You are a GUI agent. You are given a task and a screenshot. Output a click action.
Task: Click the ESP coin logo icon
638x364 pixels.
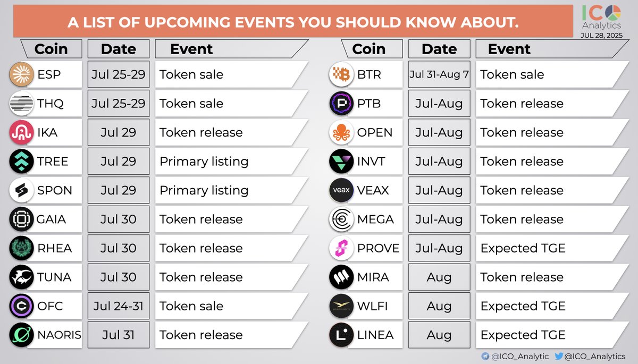[22, 74]
